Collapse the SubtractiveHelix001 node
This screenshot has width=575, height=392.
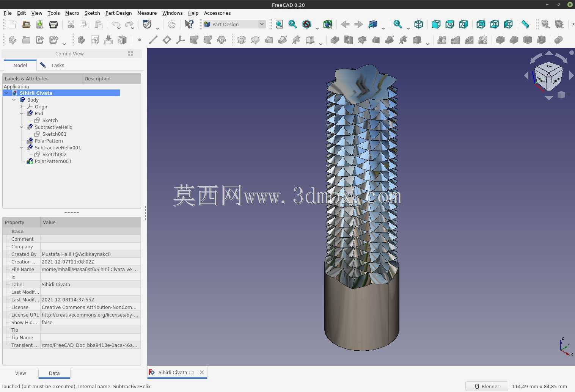point(22,148)
